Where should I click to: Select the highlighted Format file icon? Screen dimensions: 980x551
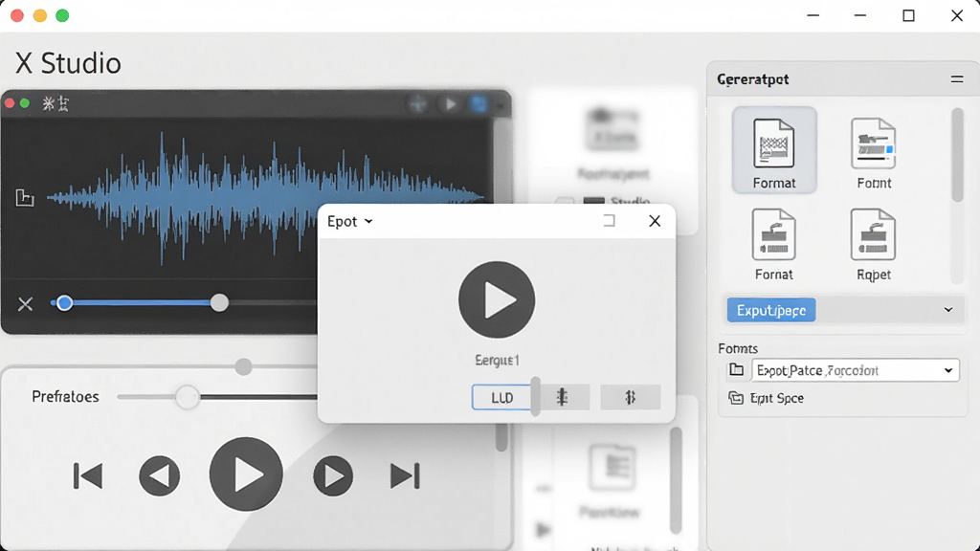(773, 150)
